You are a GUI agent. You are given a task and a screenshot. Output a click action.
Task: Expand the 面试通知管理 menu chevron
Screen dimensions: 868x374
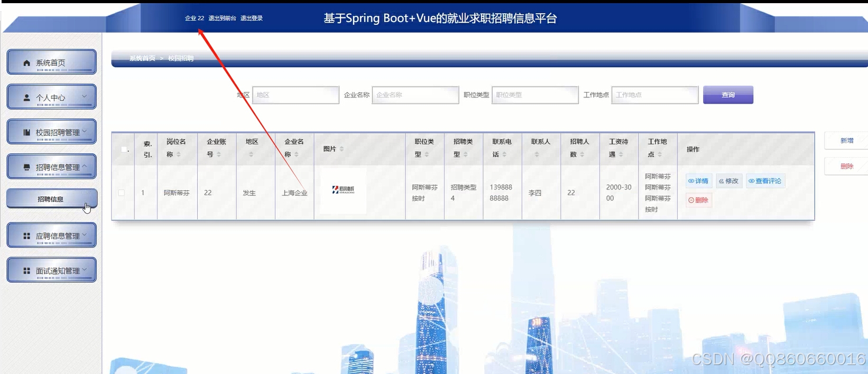(85, 269)
